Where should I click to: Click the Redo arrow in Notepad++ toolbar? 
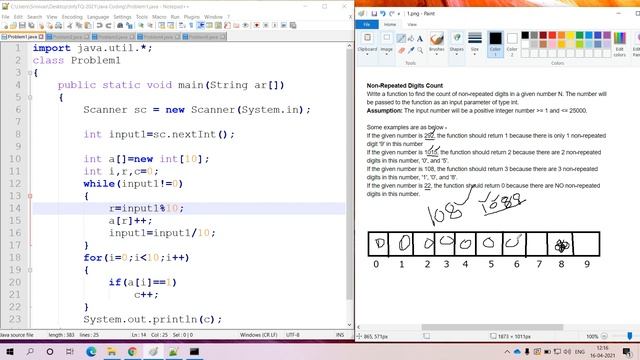109,25
